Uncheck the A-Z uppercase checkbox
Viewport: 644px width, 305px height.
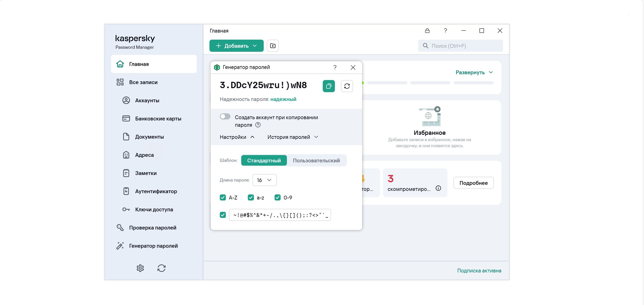pos(223,197)
